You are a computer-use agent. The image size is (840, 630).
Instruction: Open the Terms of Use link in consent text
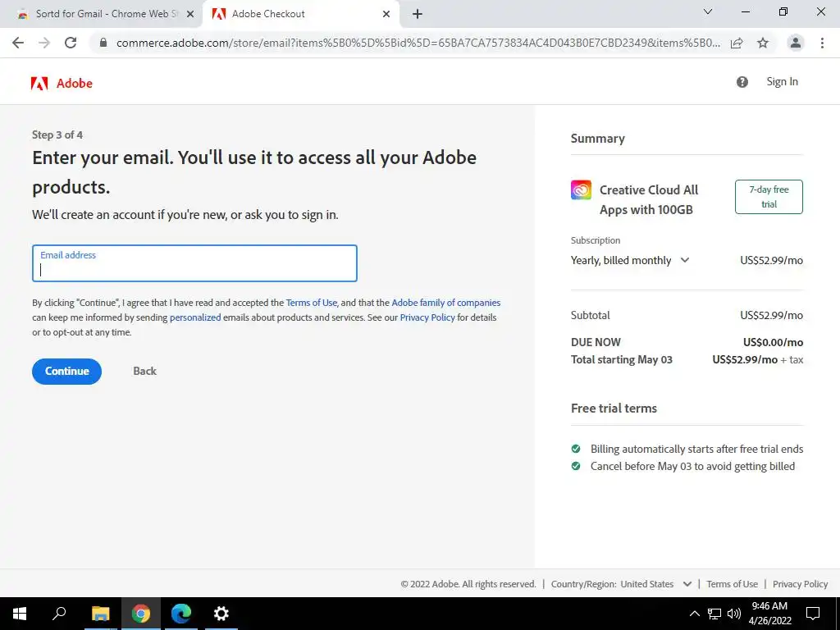311,303
